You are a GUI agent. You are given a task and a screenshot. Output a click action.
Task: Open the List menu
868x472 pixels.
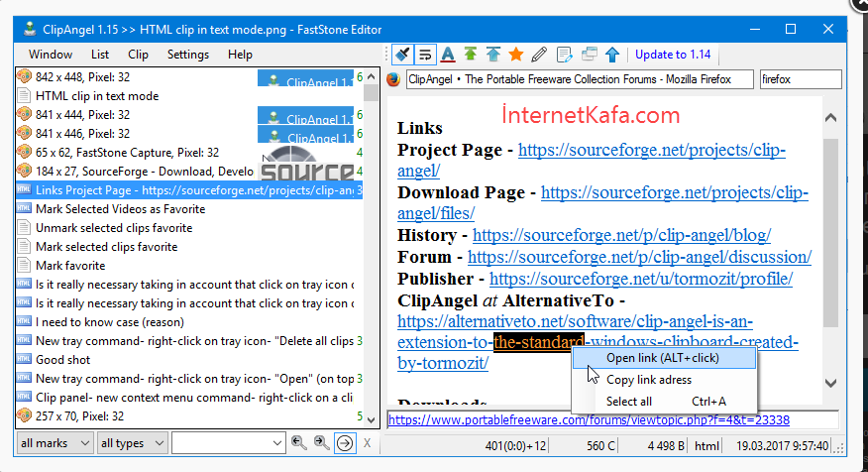click(100, 55)
